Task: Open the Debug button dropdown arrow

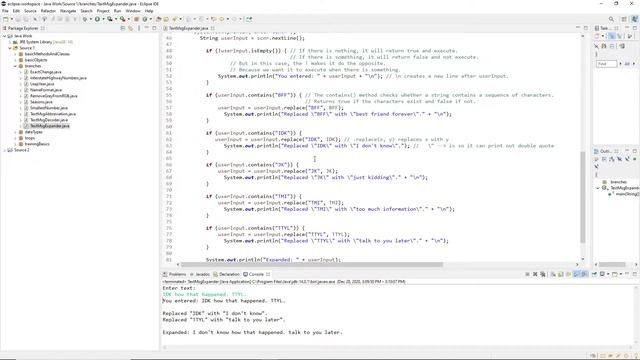Action: (90, 19)
